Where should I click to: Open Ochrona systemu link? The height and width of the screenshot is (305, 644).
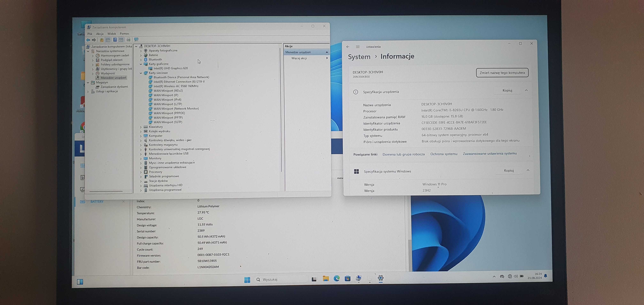click(444, 154)
